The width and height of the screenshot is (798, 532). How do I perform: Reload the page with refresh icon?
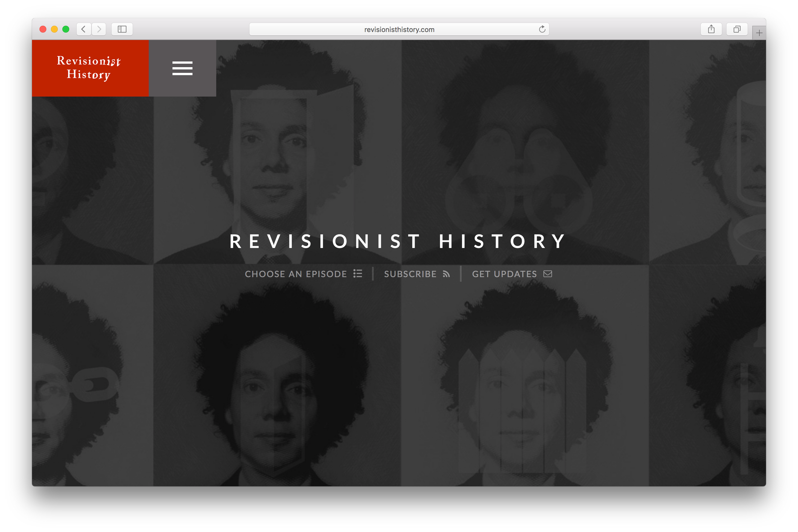pos(542,29)
